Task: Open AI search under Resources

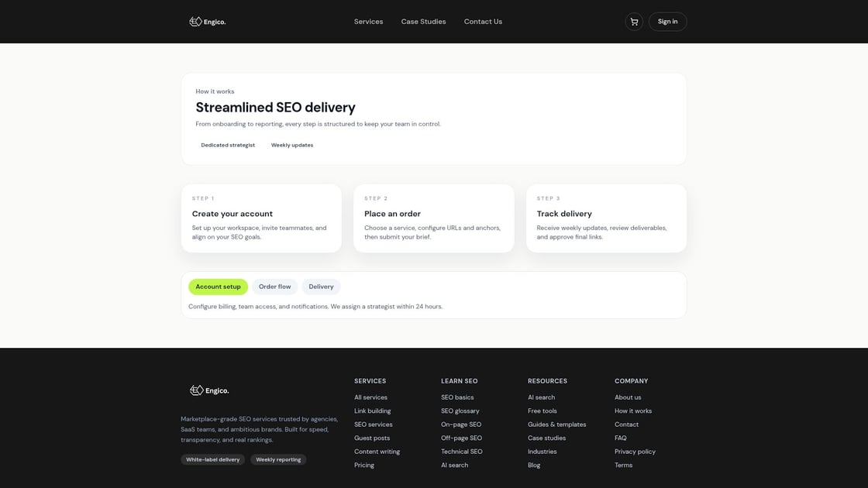Action: click(541, 397)
